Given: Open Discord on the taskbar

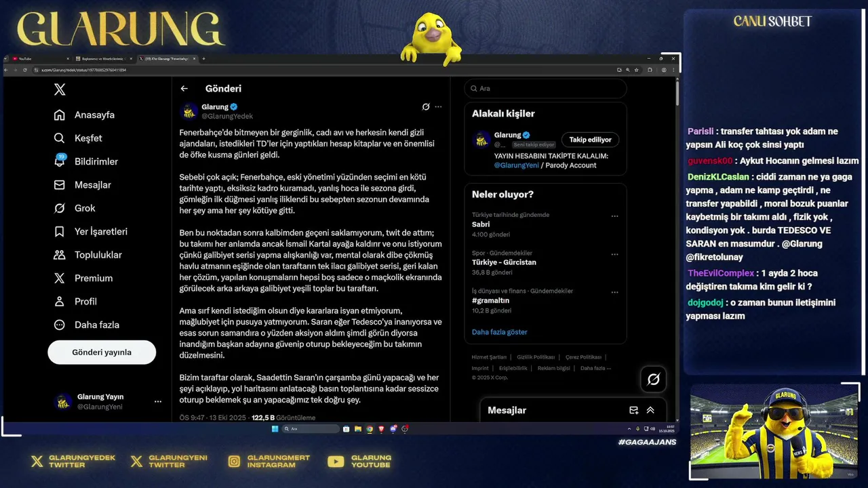Looking at the screenshot, I should click(393, 428).
